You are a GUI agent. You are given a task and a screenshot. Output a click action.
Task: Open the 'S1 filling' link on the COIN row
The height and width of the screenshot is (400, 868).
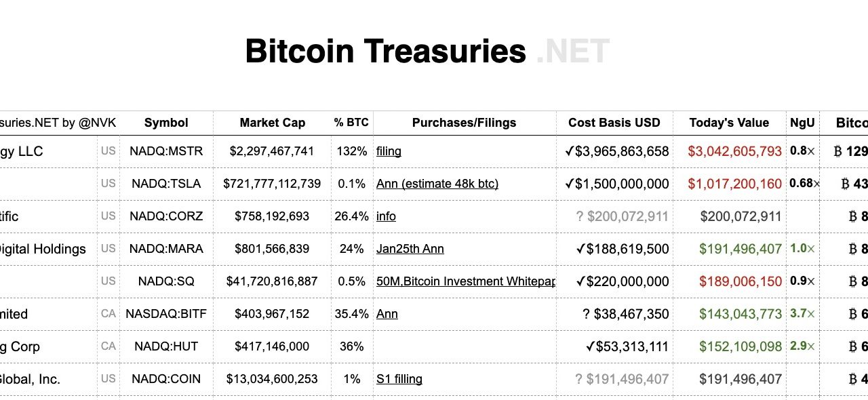pos(399,379)
